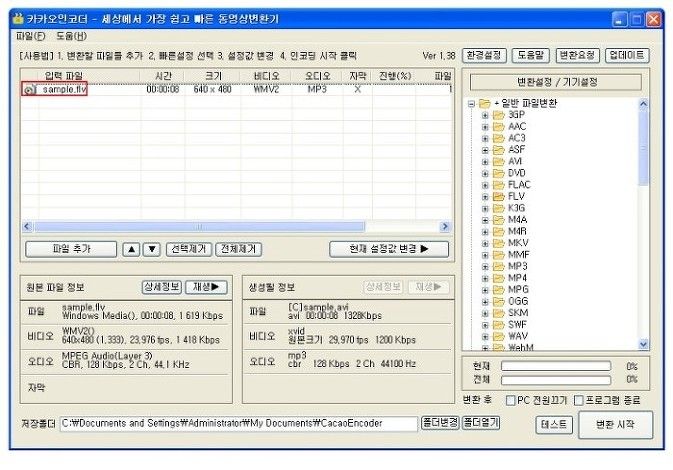Click the MP4 folder icon
This screenshot has width=673, height=470.
tap(498, 278)
